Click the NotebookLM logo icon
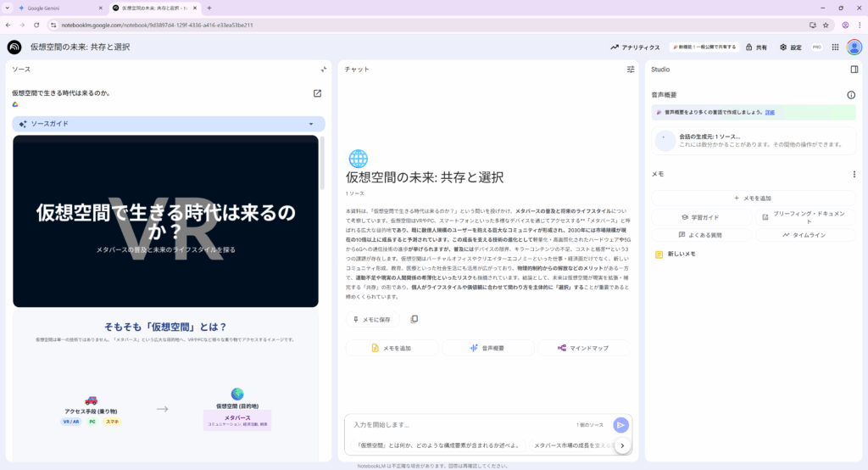This screenshot has height=470, width=868. [x=14, y=48]
